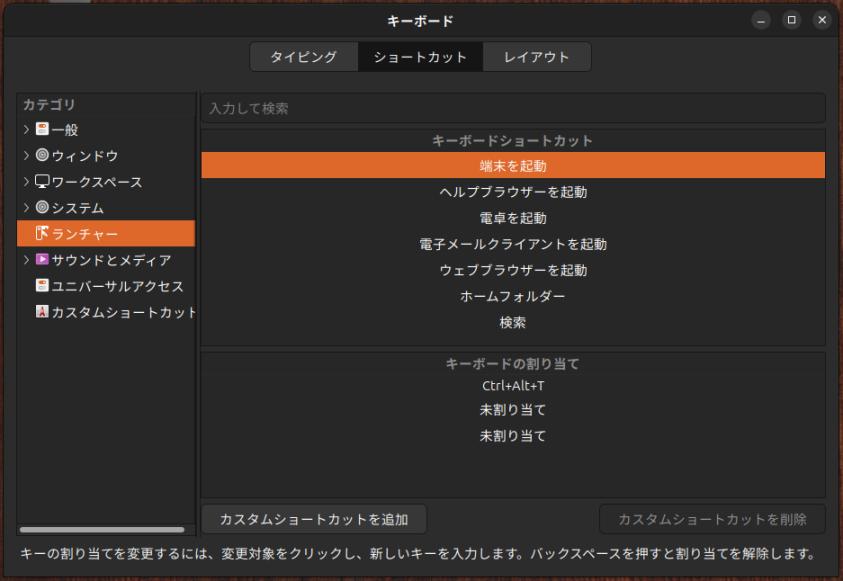Select the ユニバーサルアクセス category label
Screen dimensions: 843x581
click(x=117, y=286)
